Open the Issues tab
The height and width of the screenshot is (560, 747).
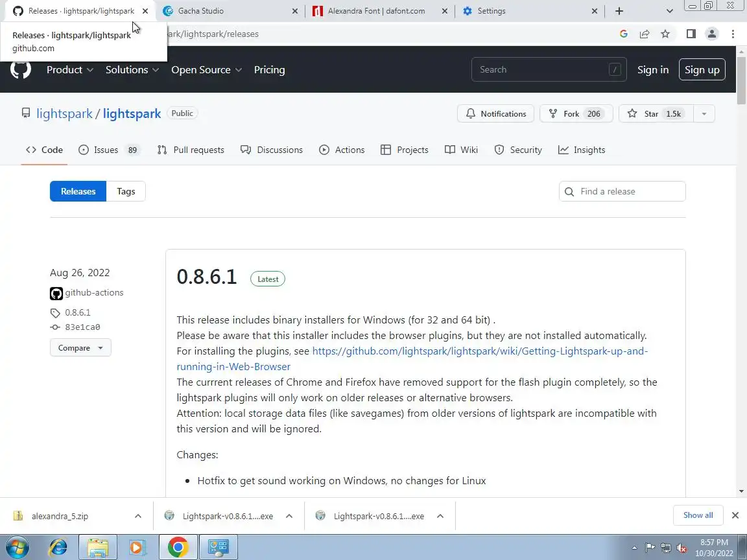110,150
